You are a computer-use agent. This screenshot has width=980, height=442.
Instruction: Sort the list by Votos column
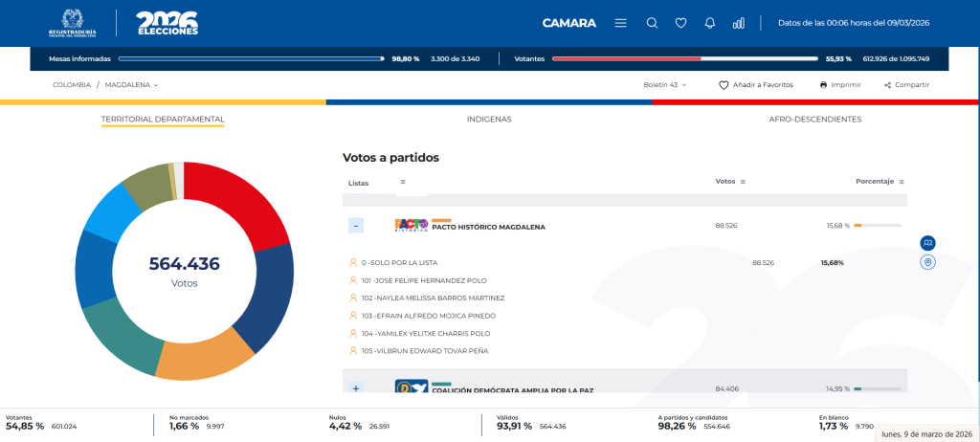coord(743,182)
